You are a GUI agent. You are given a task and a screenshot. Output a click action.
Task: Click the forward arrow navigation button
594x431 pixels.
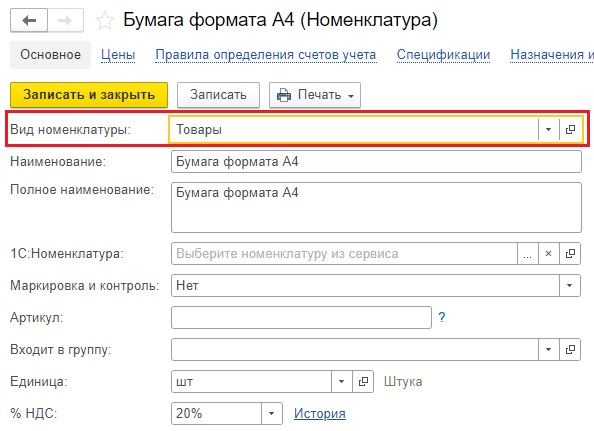66,20
